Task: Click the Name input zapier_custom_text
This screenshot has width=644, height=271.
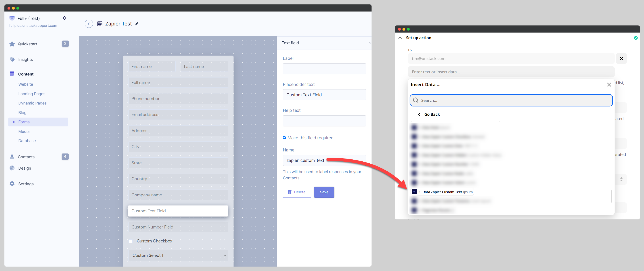Action: point(324,160)
